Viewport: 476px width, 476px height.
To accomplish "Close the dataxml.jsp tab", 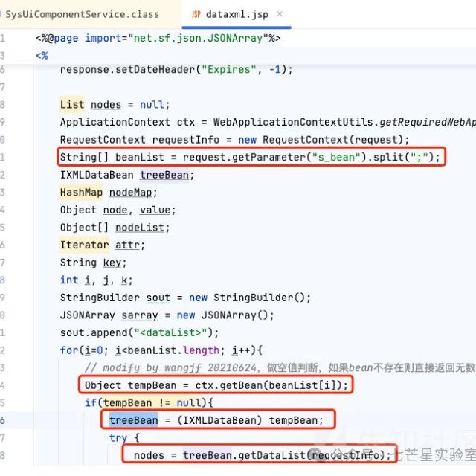I will pyautogui.click(x=280, y=14).
